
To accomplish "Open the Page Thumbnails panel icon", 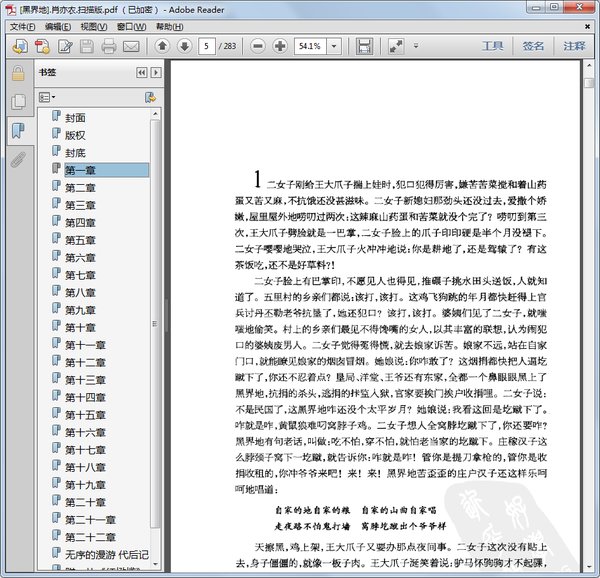I will pos(17,102).
